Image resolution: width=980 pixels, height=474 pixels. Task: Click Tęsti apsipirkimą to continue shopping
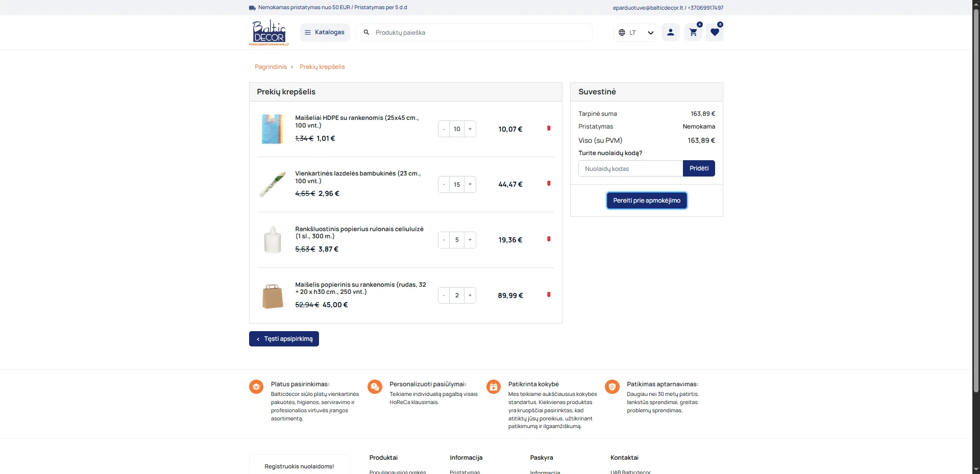[284, 338]
